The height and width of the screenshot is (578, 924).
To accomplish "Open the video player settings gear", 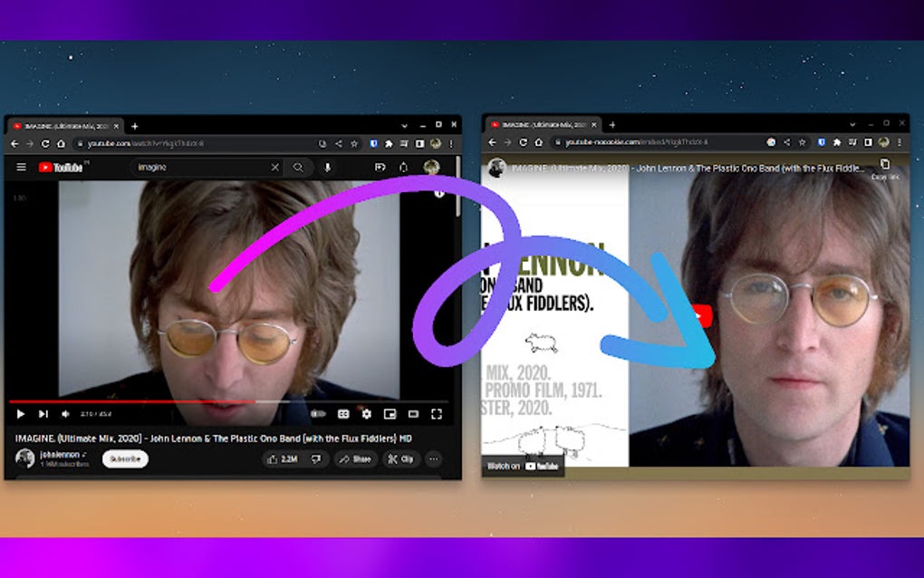I will tap(365, 413).
